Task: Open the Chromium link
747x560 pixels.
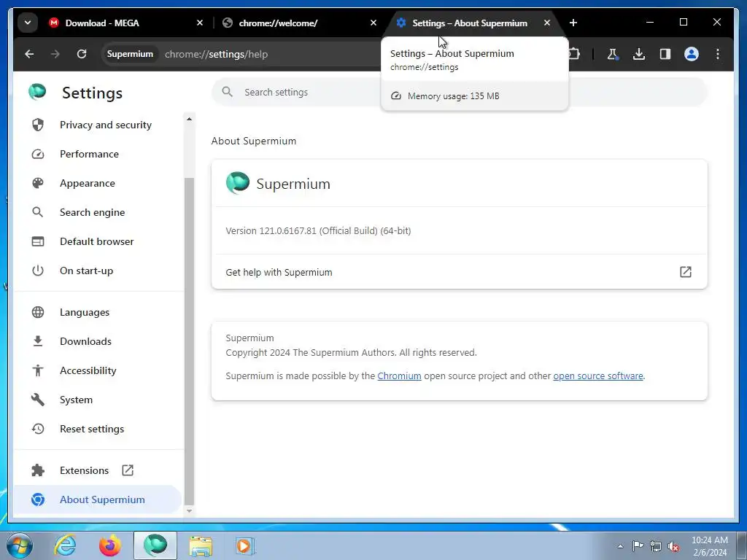Action: click(x=399, y=376)
